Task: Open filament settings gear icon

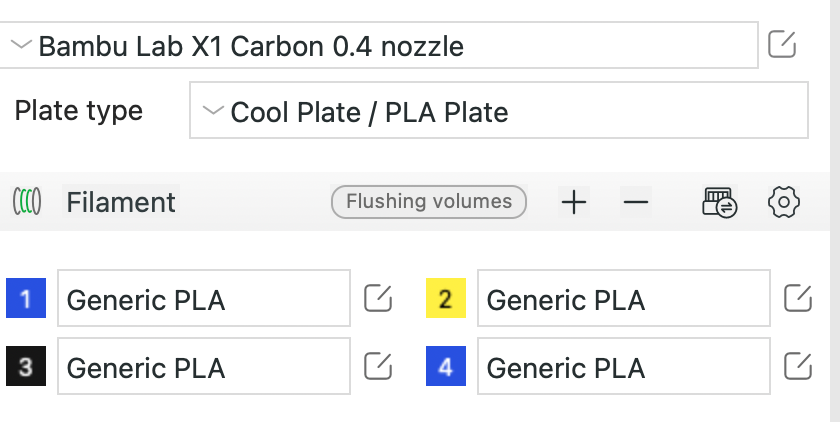Action: 784,203
